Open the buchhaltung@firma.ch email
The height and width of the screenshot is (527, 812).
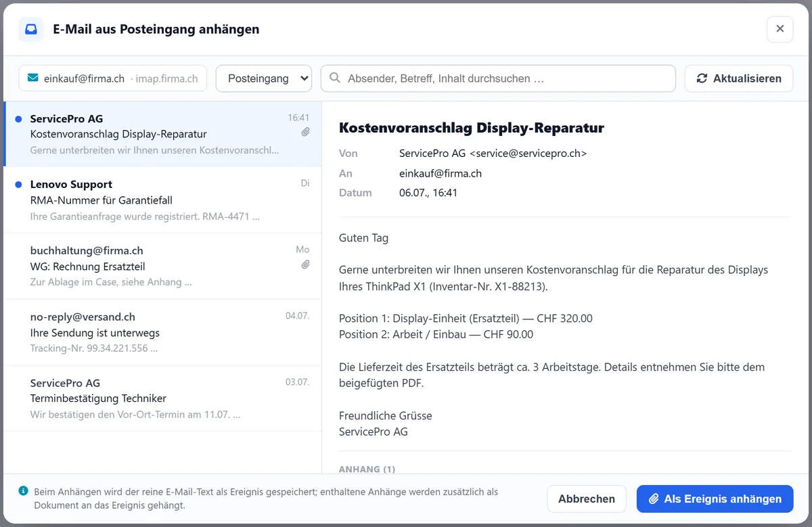click(162, 267)
